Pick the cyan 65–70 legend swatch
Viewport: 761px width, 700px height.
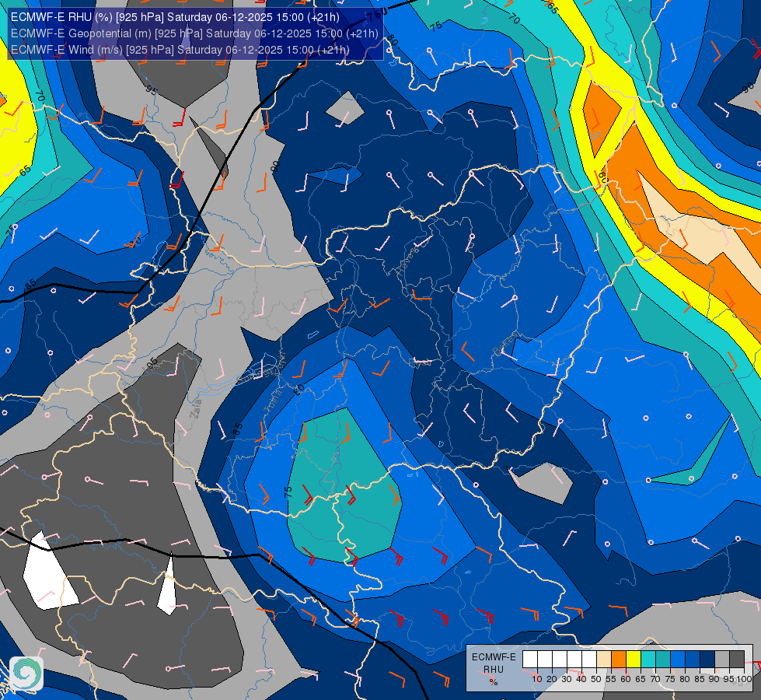[x=648, y=660]
